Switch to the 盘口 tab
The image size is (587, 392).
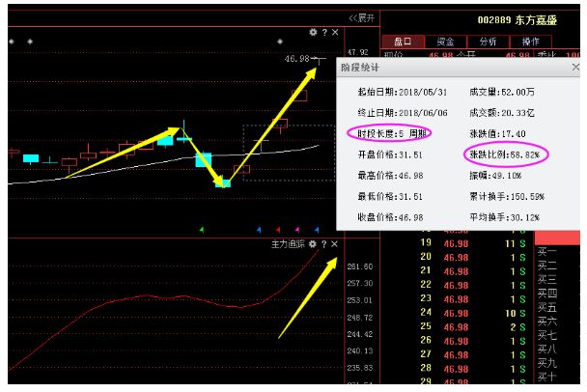[x=403, y=42]
